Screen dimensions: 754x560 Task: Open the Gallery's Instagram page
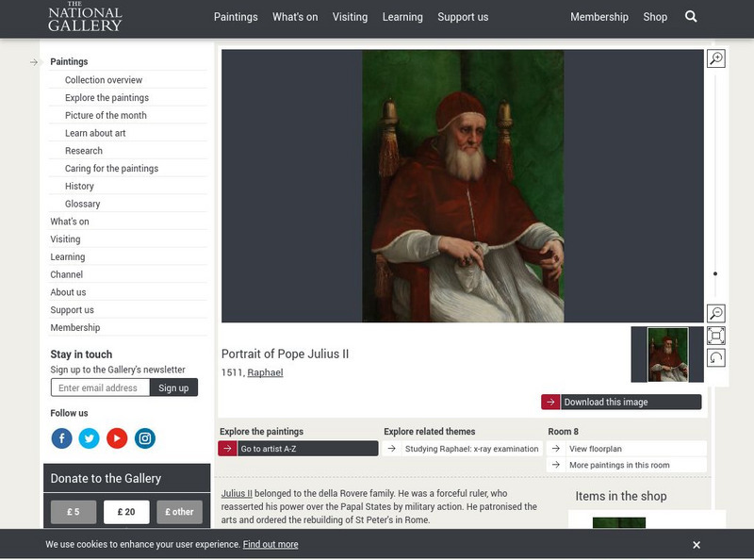click(x=144, y=438)
